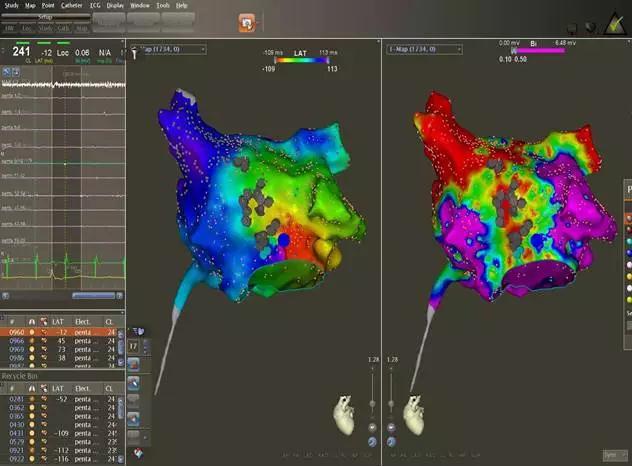Screen dimensions: 632x466
Task: Click the points list vertical scrollbar
Action: tap(121, 347)
